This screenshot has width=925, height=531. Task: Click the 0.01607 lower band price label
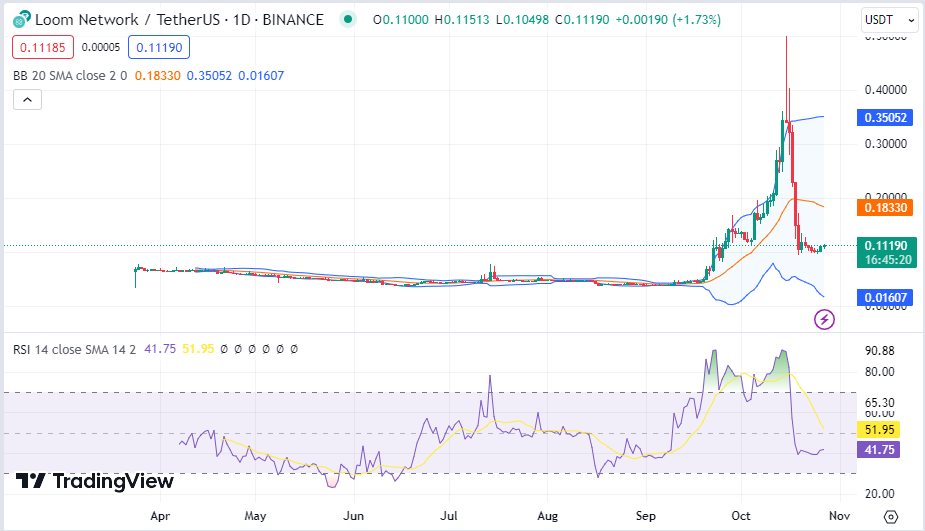(x=885, y=297)
